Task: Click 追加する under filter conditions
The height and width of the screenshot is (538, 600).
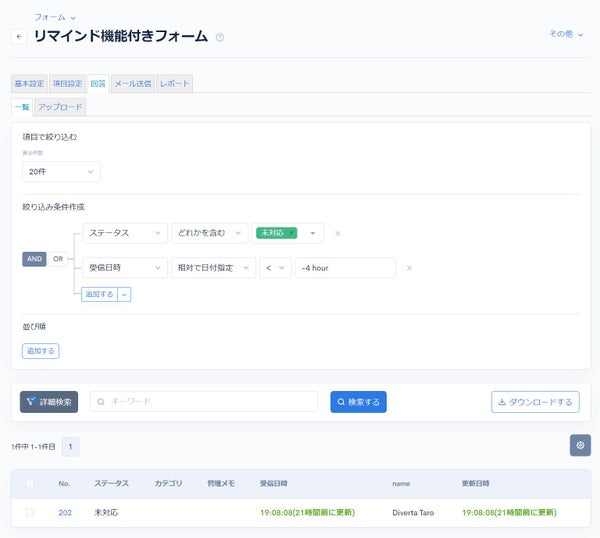Action: click(99, 294)
